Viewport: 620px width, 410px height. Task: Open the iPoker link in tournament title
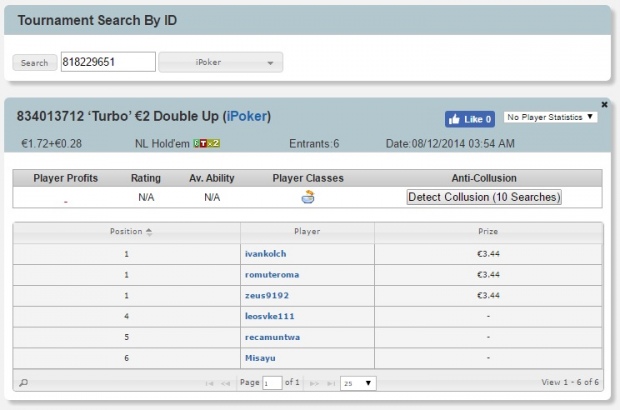[247, 116]
